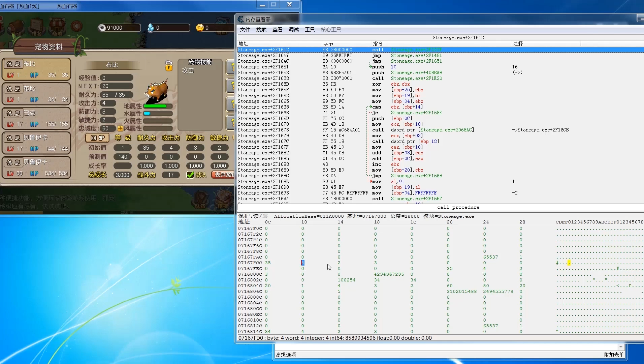Open the 商城 shop icon in the game
The width and height of the screenshot is (644, 364).
(57, 27)
